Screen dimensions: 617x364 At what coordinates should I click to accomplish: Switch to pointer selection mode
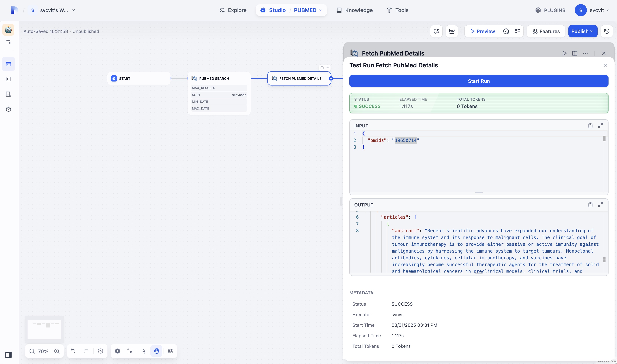[144, 351]
